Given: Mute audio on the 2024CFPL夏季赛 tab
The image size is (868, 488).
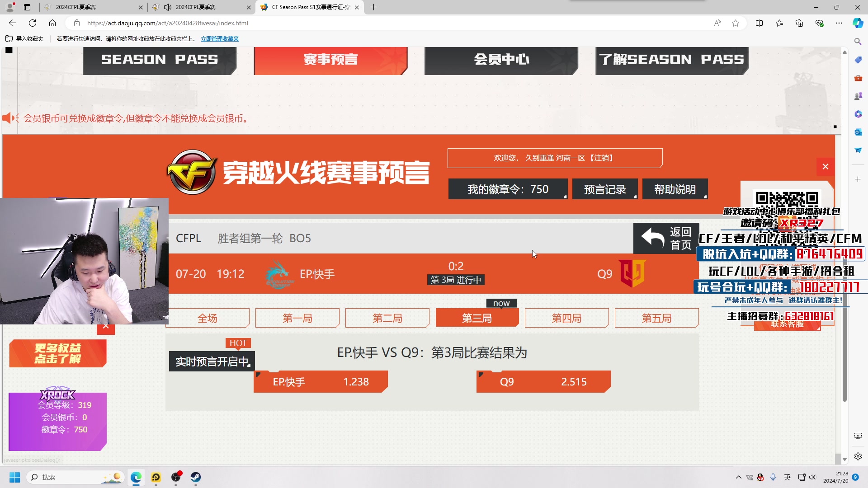Looking at the screenshot, I should tap(167, 7).
